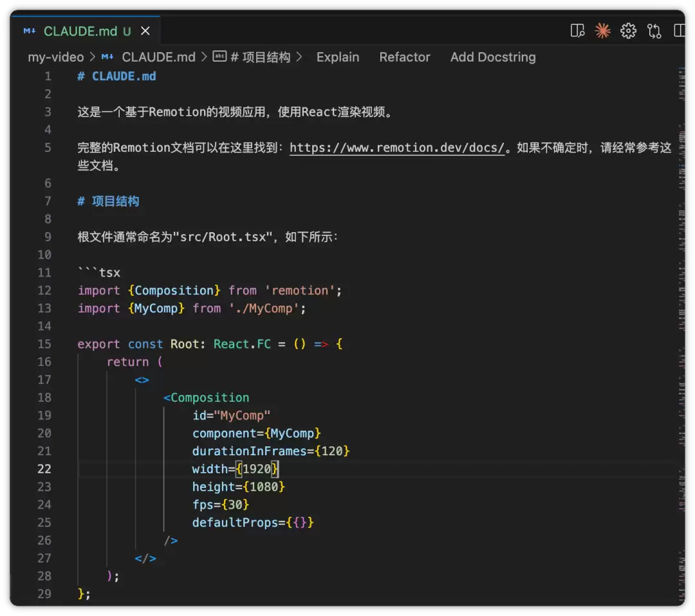Screen dimensions: 695x616
Task: Click the 'return (' statement on line 16
Action: pyautogui.click(x=134, y=362)
